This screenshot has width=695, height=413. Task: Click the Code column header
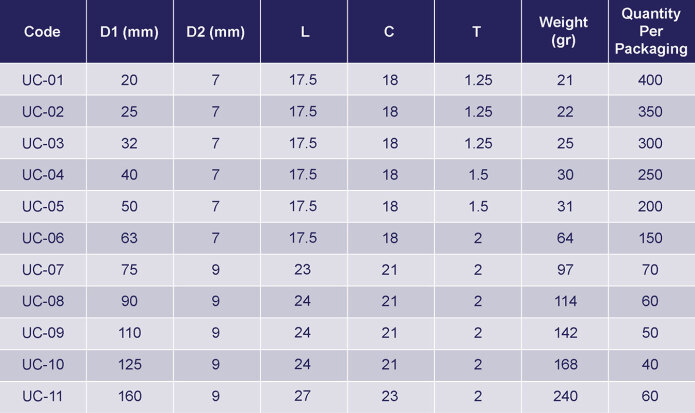point(43,31)
